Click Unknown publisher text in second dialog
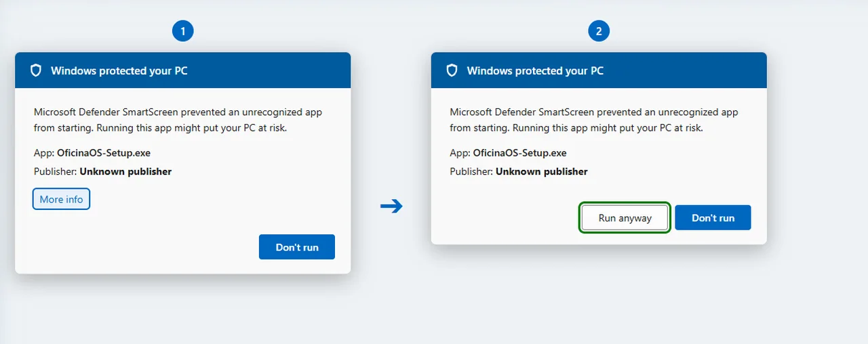 542,171
